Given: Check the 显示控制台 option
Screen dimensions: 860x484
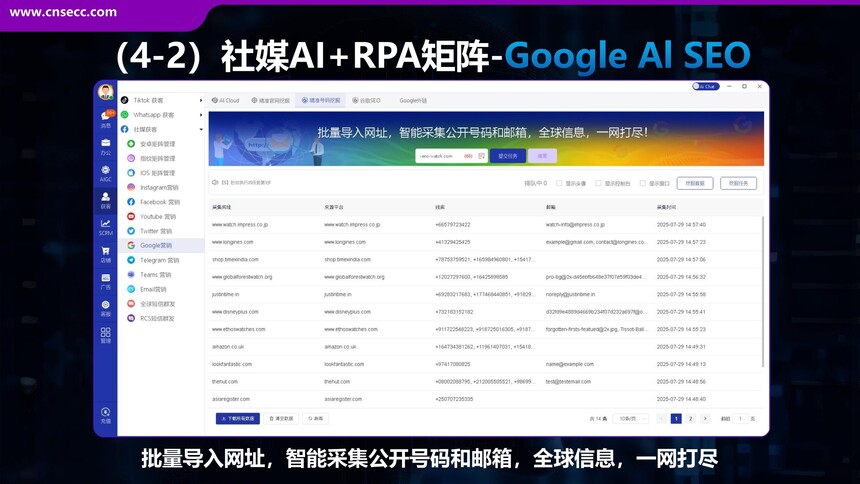Looking at the screenshot, I should tap(598, 183).
